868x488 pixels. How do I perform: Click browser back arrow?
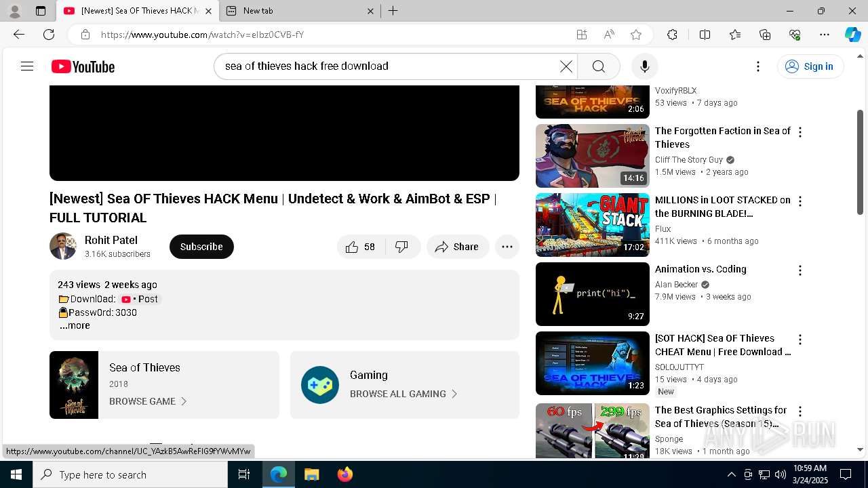[x=19, y=35]
